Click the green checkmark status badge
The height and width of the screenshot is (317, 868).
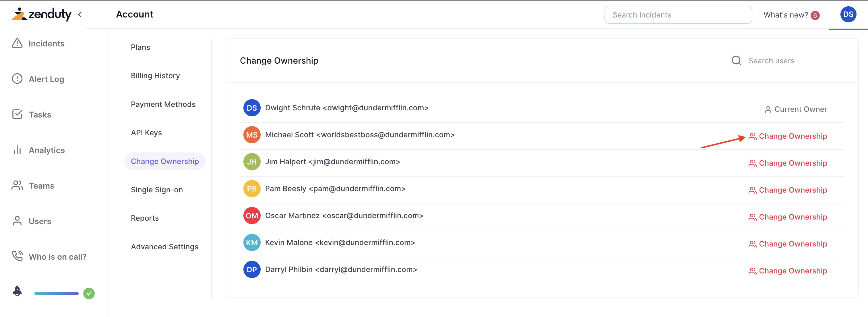(x=89, y=293)
